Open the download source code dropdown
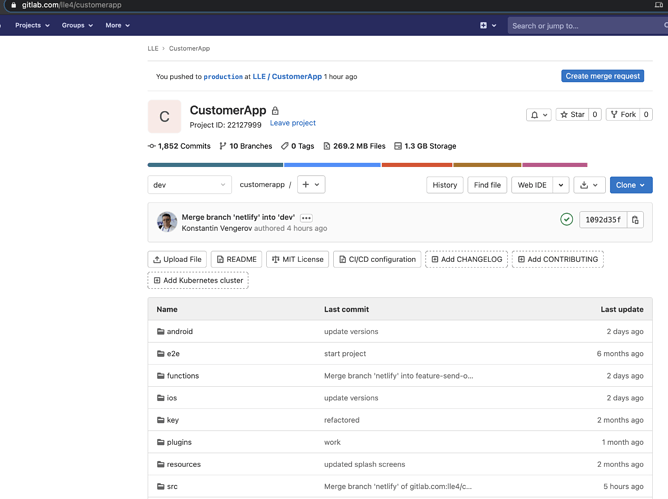Image resolution: width=668 pixels, height=499 pixels. [589, 185]
